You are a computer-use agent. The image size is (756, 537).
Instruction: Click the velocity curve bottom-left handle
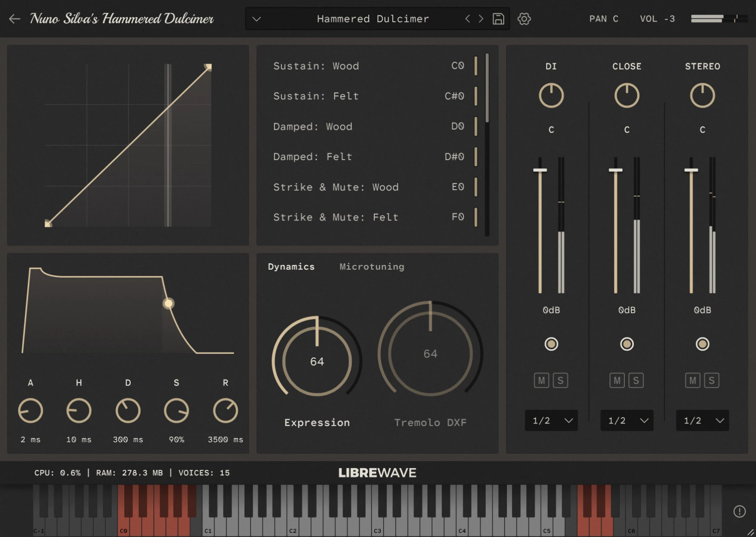pyautogui.click(x=48, y=224)
